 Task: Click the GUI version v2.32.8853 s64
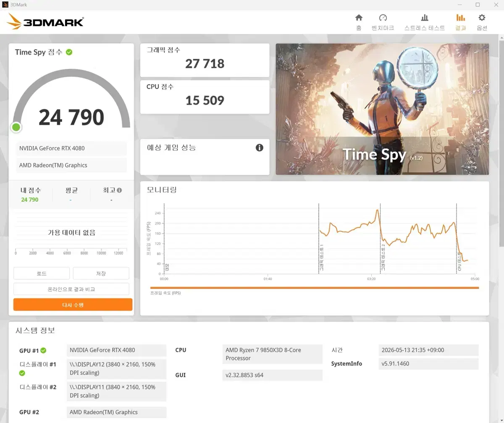click(x=272, y=375)
